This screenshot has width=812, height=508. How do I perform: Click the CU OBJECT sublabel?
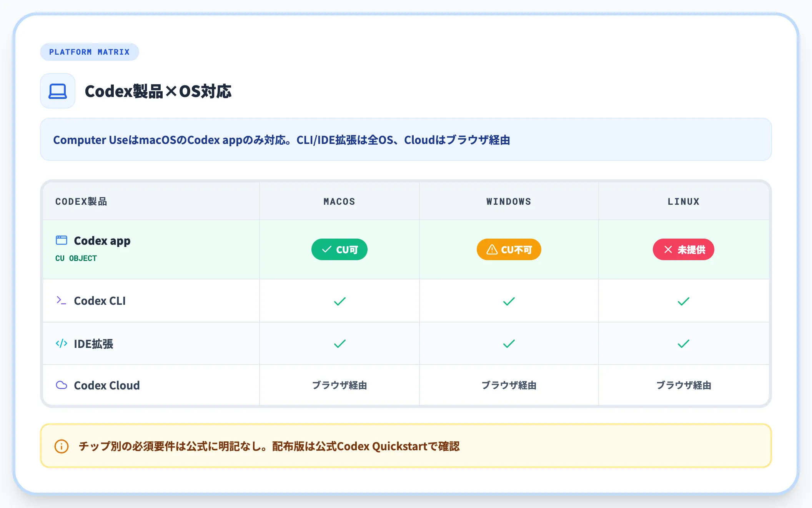[x=76, y=258]
